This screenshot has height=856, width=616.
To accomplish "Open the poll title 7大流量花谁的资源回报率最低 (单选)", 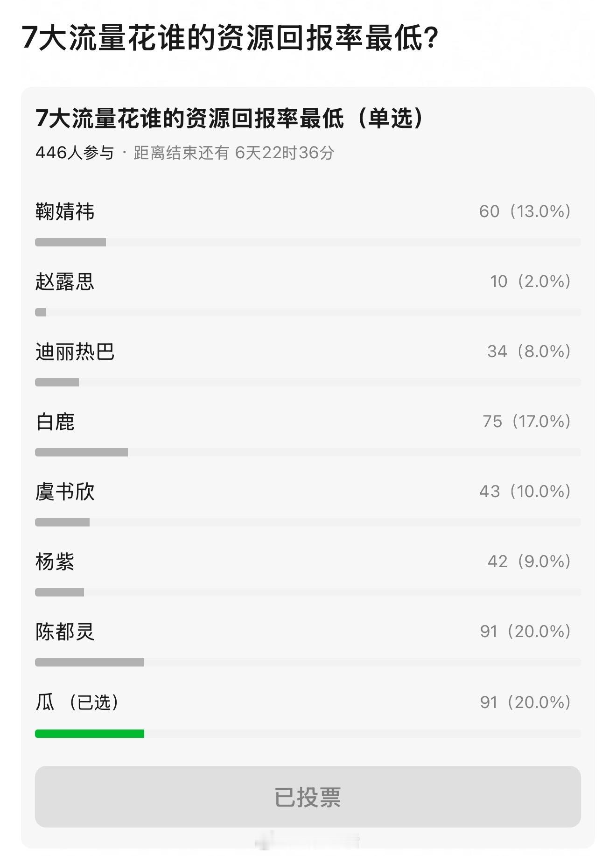I will (x=230, y=118).
